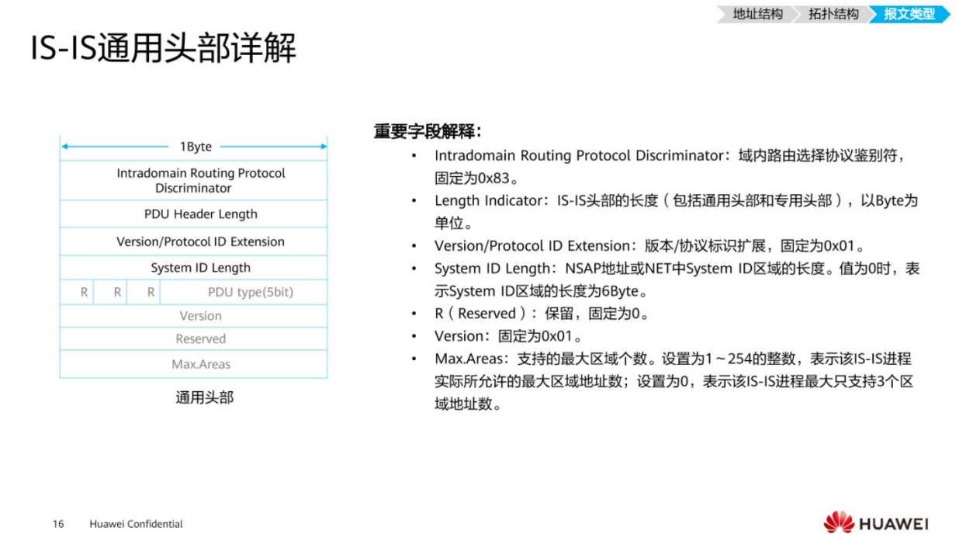
Task: Select the 拓扑结构 breadcrumb tab
Action: point(834,14)
